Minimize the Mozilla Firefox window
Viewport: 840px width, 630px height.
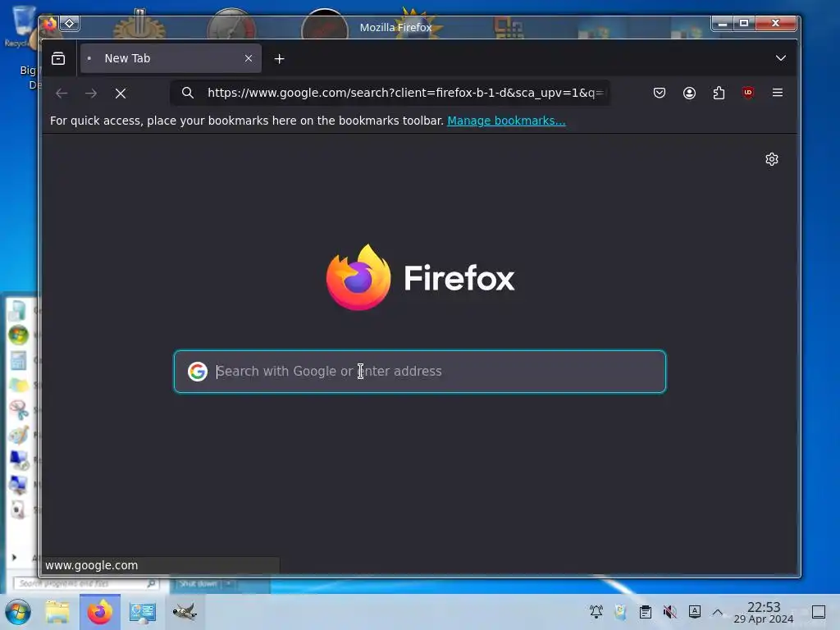click(x=723, y=24)
